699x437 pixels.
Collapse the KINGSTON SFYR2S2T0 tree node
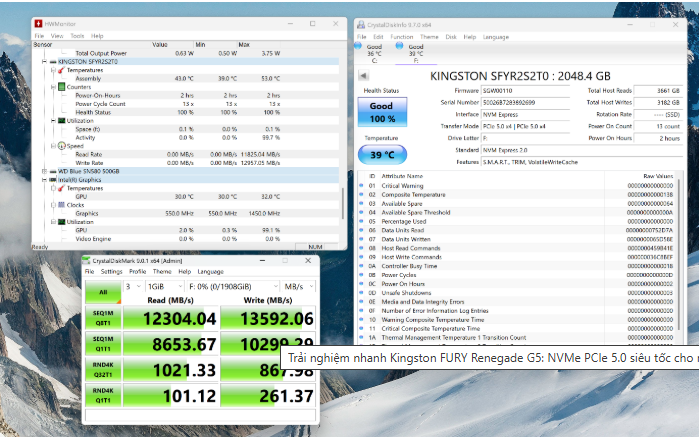38,62
